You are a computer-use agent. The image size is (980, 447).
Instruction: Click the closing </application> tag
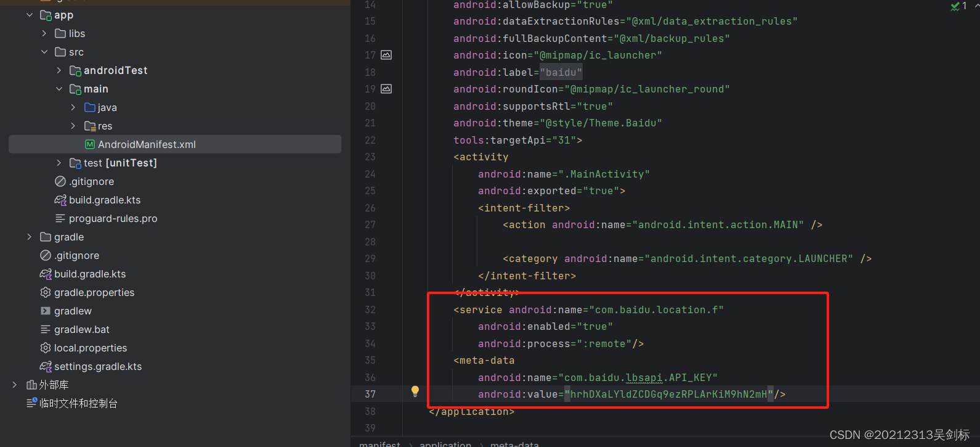point(472,411)
